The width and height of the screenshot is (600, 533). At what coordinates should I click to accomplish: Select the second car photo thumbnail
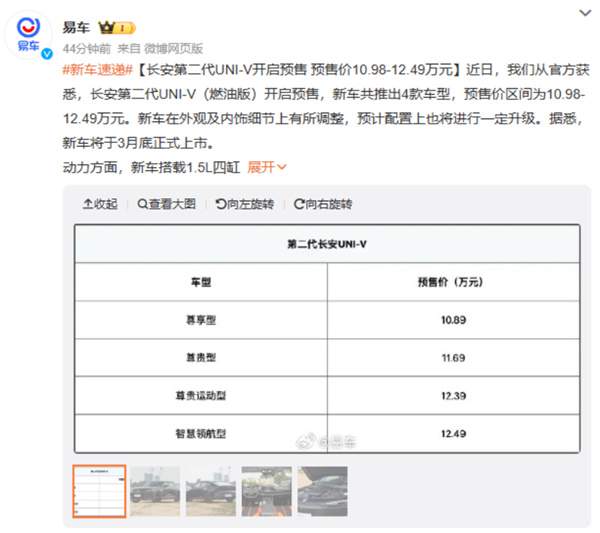click(155, 491)
